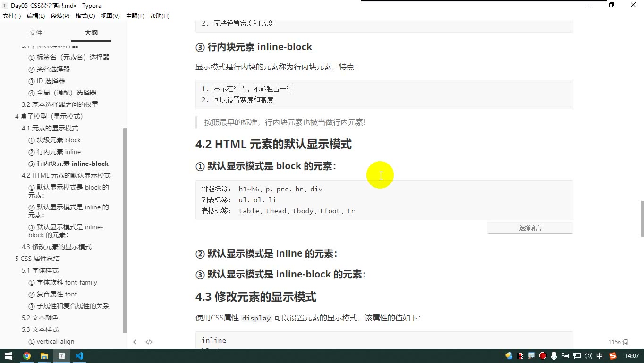Click code line 表格标签: table、thead、tbody、tfoot、tr
Screen dimensions: 644x363
(278, 211)
